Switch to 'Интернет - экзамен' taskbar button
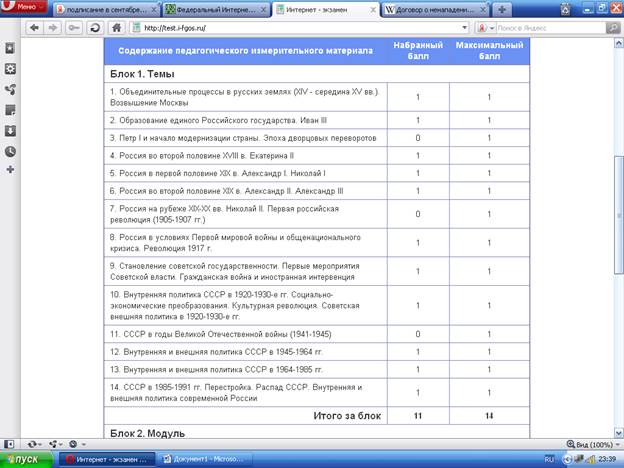The height and width of the screenshot is (468, 624). (107, 460)
